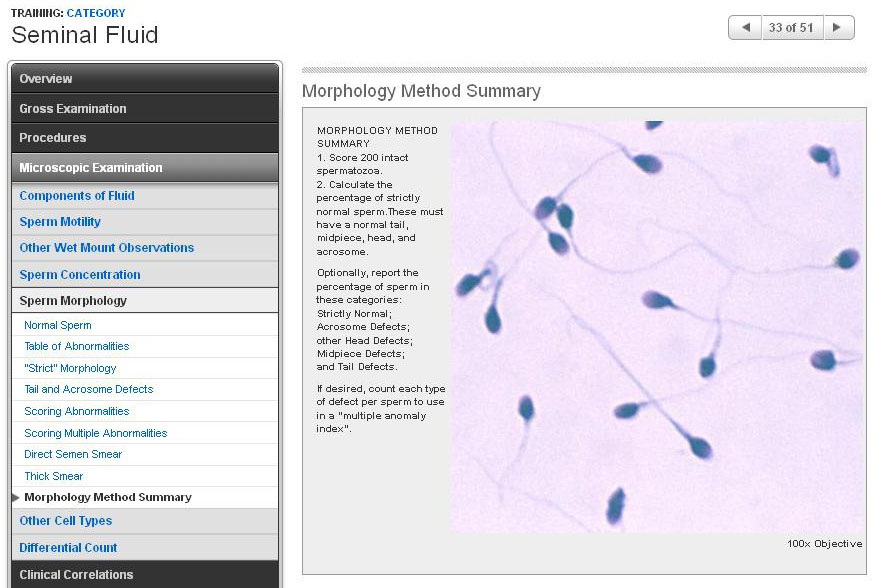Viewport: 877px width, 588px height.
Task: Expand the Gross Examination section
Action: tap(145, 109)
